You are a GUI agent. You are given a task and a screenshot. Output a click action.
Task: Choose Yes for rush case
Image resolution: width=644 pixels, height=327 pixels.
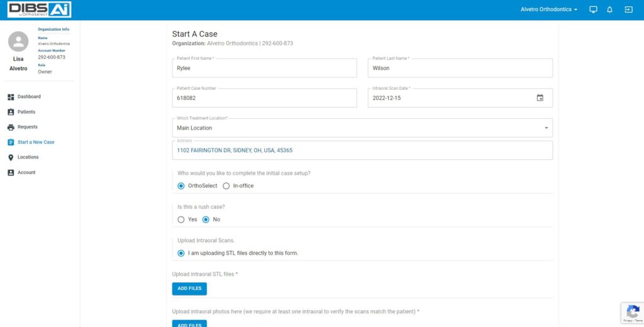[181, 219]
